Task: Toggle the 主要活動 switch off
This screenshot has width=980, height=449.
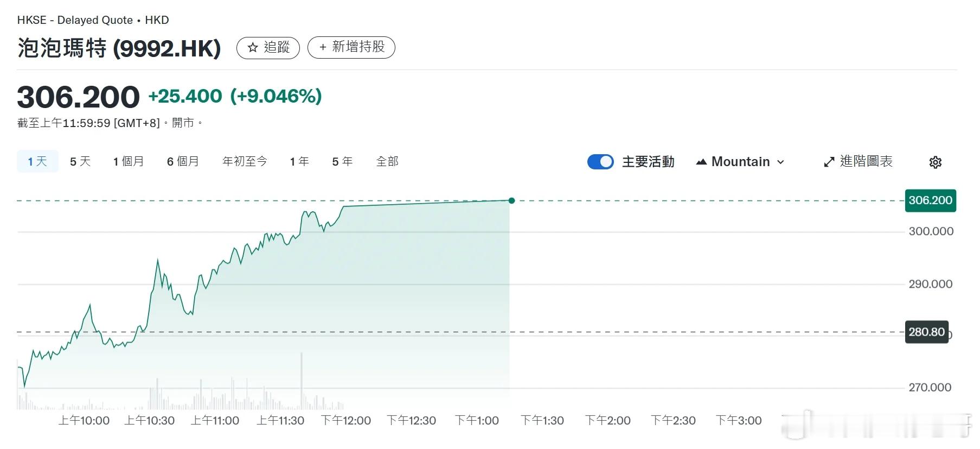Action: click(600, 162)
